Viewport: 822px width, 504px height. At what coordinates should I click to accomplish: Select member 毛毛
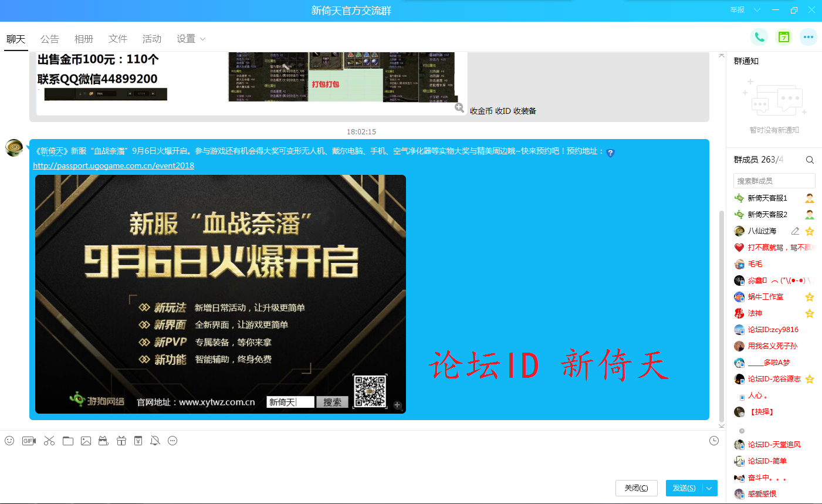point(774,264)
